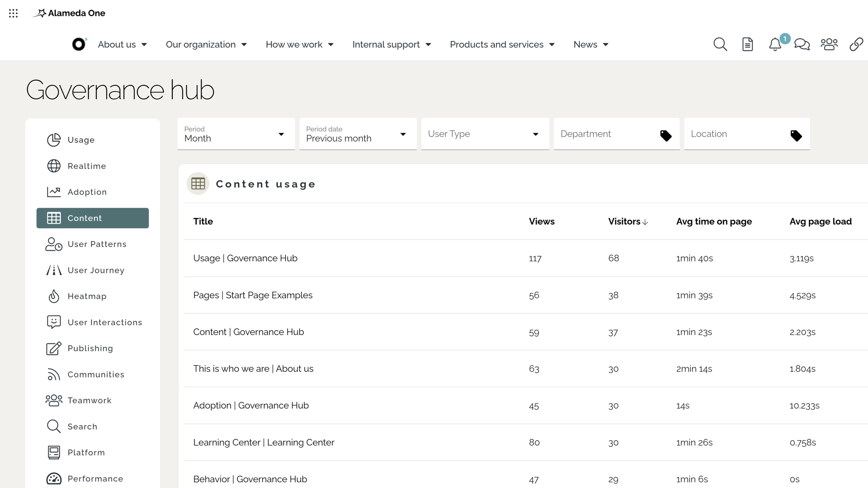Click the Location filter field

(747, 134)
